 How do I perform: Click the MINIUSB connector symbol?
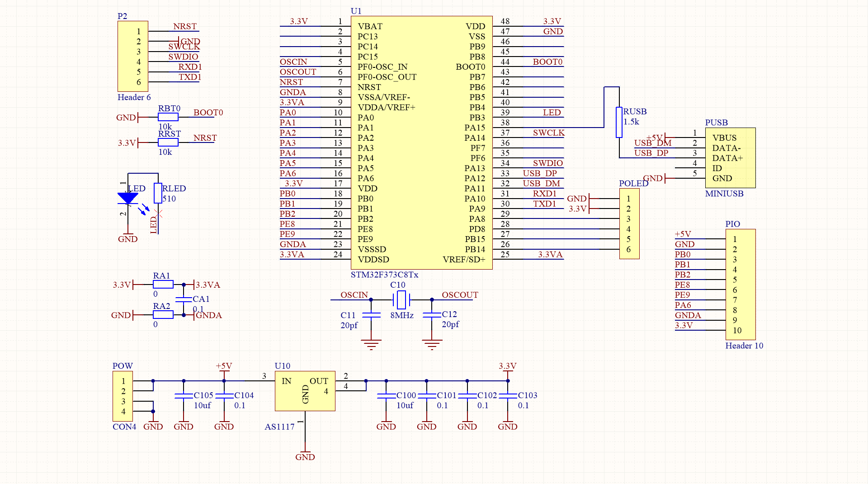(730, 157)
